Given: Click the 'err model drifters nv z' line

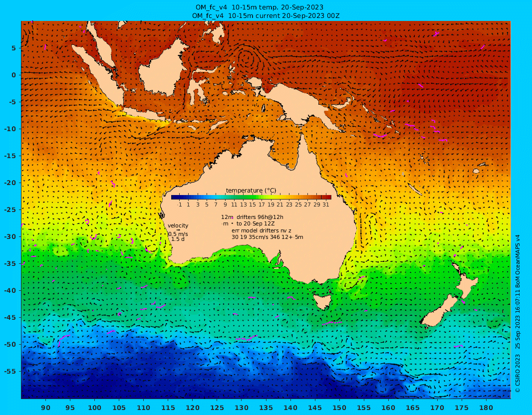Looking at the screenshot, I should click(x=261, y=230).
